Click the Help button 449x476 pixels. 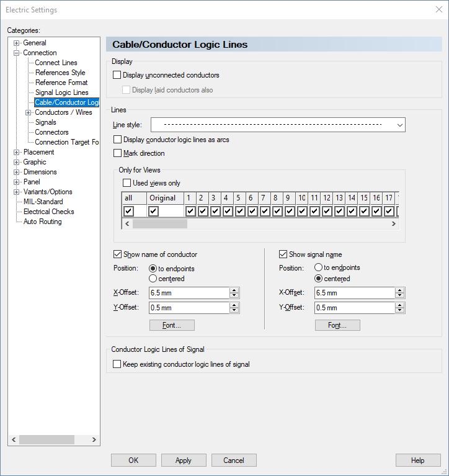point(417,460)
